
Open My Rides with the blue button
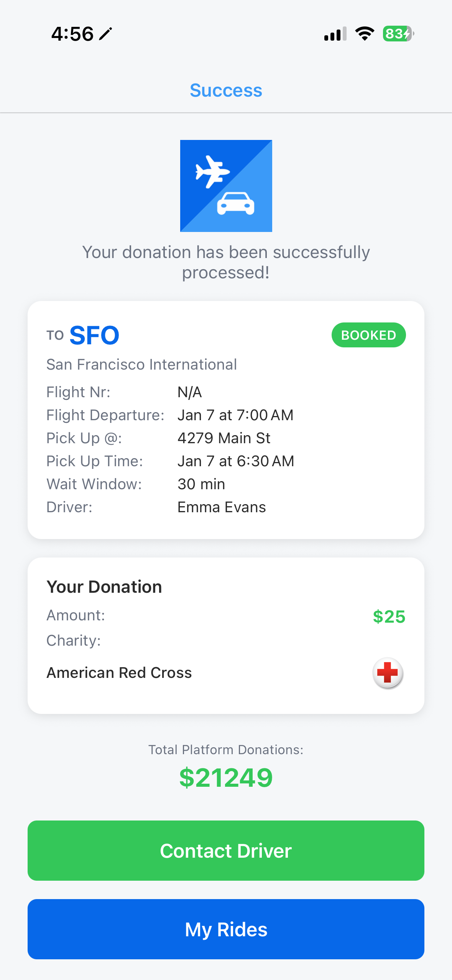pos(226,929)
